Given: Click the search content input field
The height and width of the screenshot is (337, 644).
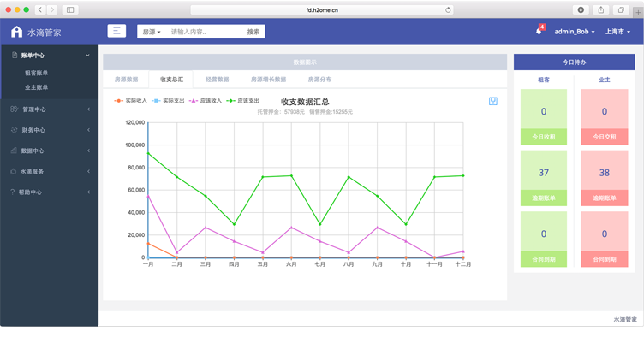Looking at the screenshot, I should click(x=205, y=32).
